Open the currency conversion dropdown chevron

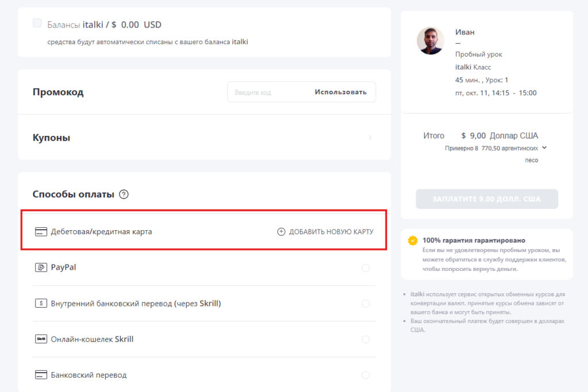coord(544,148)
